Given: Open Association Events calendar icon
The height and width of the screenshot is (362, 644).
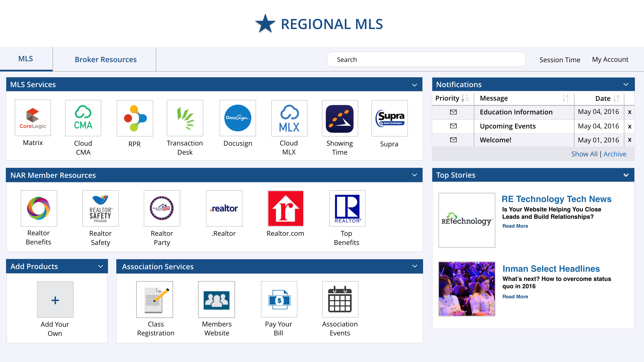Looking at the screenshot, I should tap(340, 299).
